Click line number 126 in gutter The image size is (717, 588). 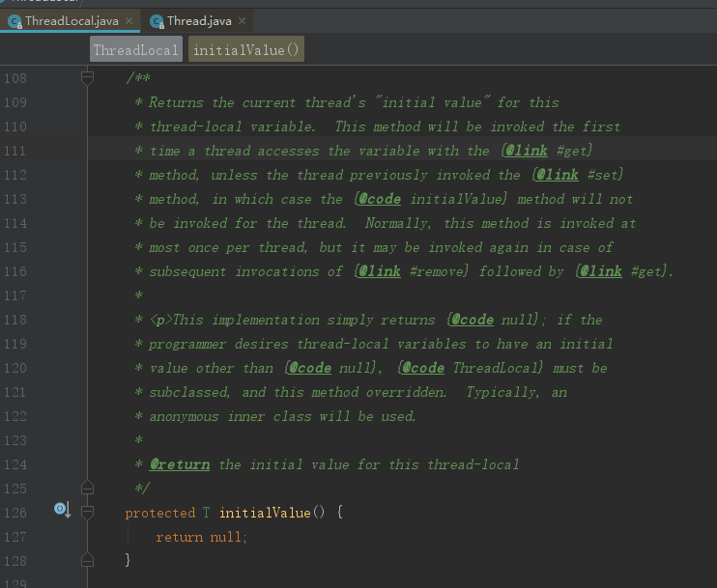(15, 513)
